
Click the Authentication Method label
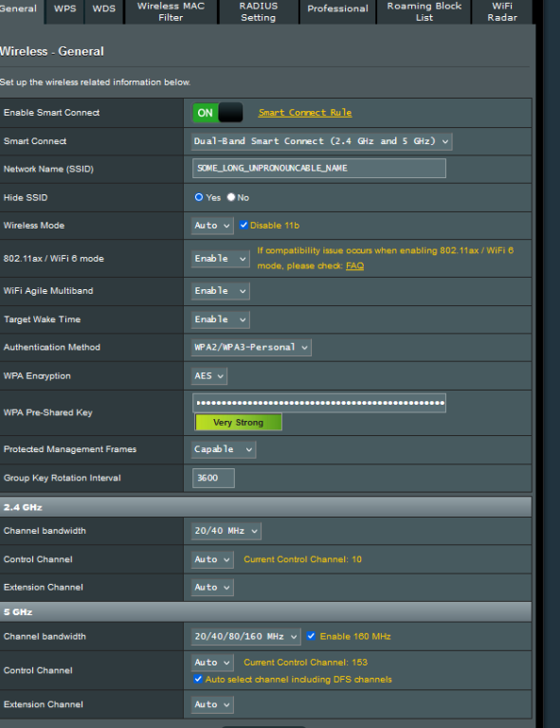(52, 347)
